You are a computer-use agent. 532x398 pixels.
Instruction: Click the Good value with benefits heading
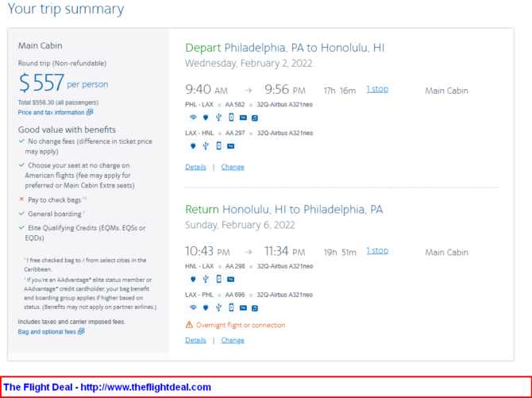click(67, 129)
